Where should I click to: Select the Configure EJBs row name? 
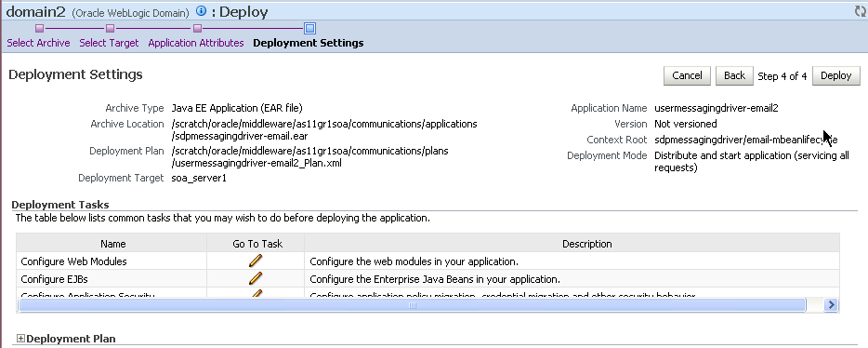(x=54, y=278)
